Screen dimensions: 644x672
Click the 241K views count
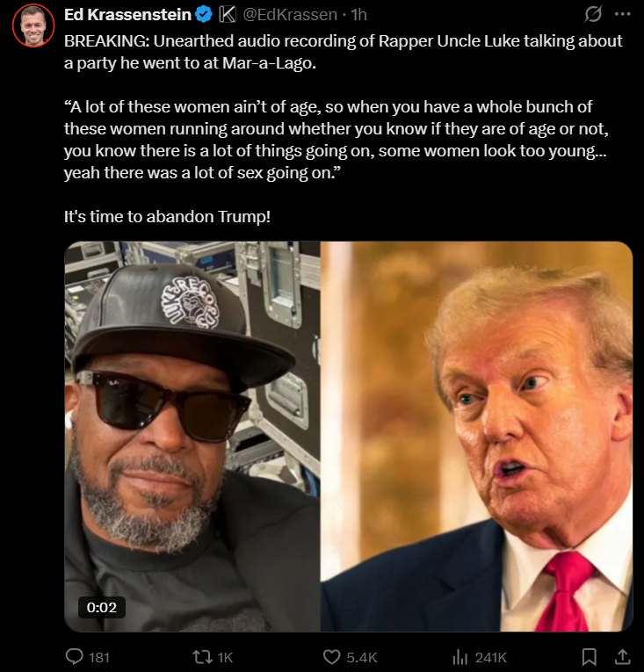pos(491,657)
